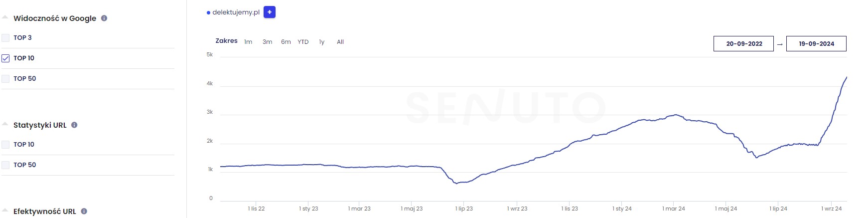The image size is (868, 218).
Task: Show All time range
Action: tap(340, 42)
